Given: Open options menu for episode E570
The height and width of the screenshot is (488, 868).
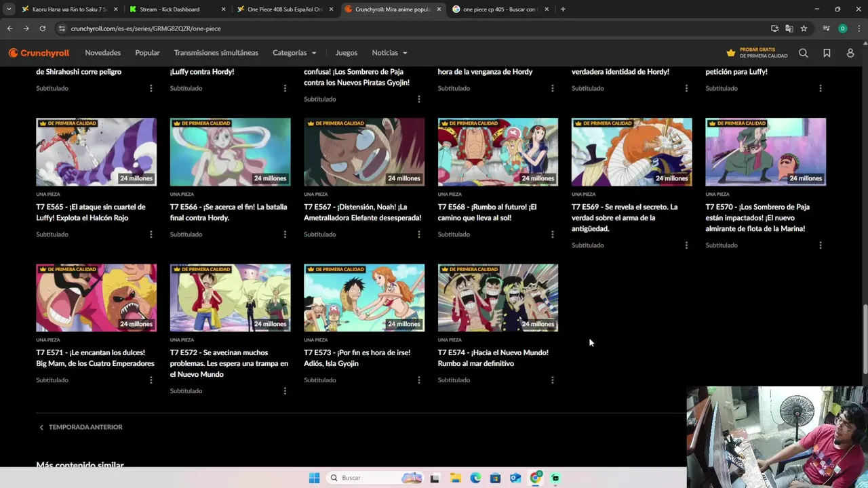Looking at the screenshot, I should point(820,245).
